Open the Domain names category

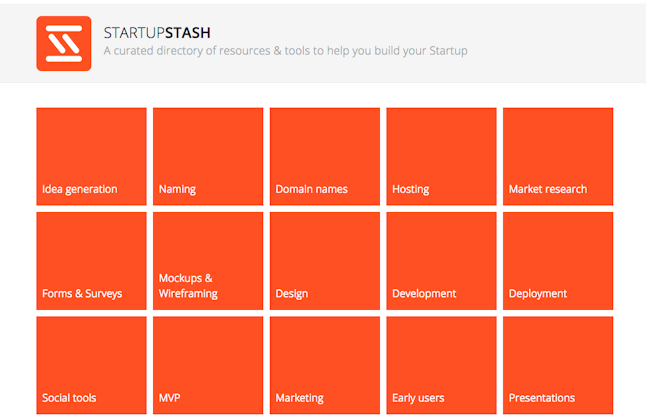325,157
